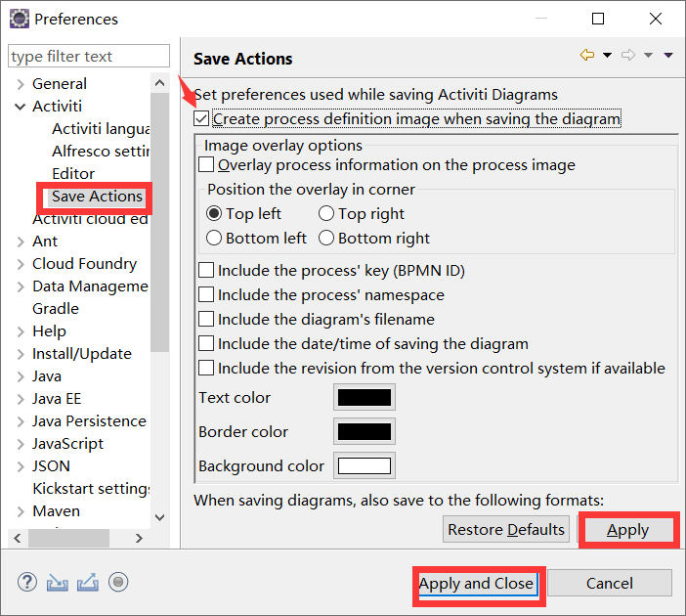
Task: Click Restore Defaults button
Action: (x=506, y=529)
